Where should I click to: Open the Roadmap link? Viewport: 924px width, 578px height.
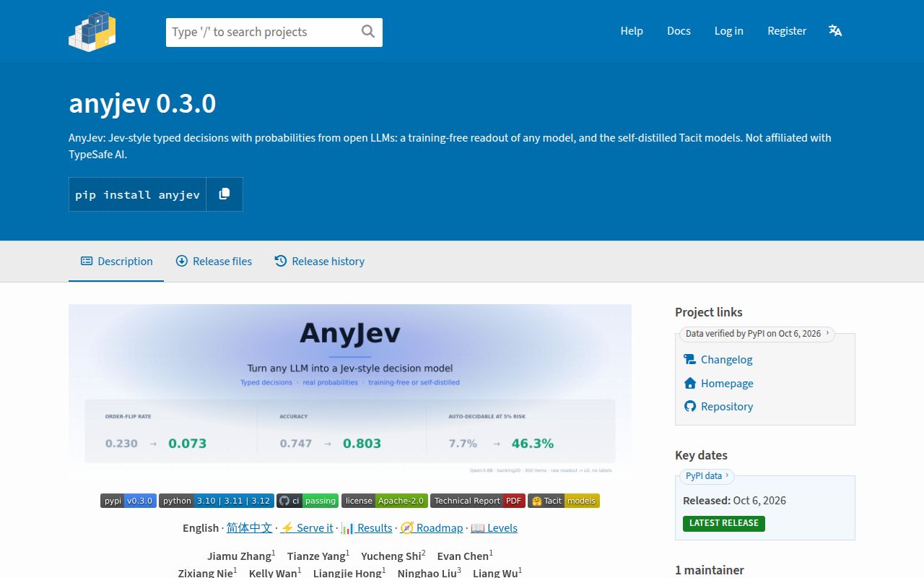tap(432, 527)
